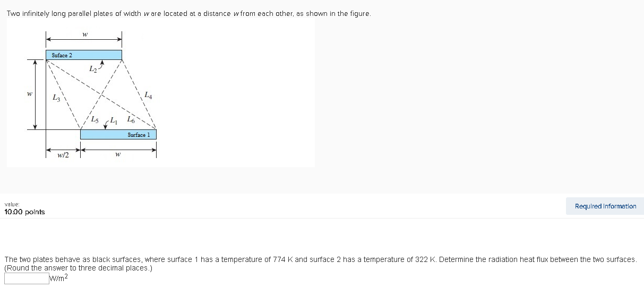Select the L6 label in the diagram

click(x=131, y=119)
